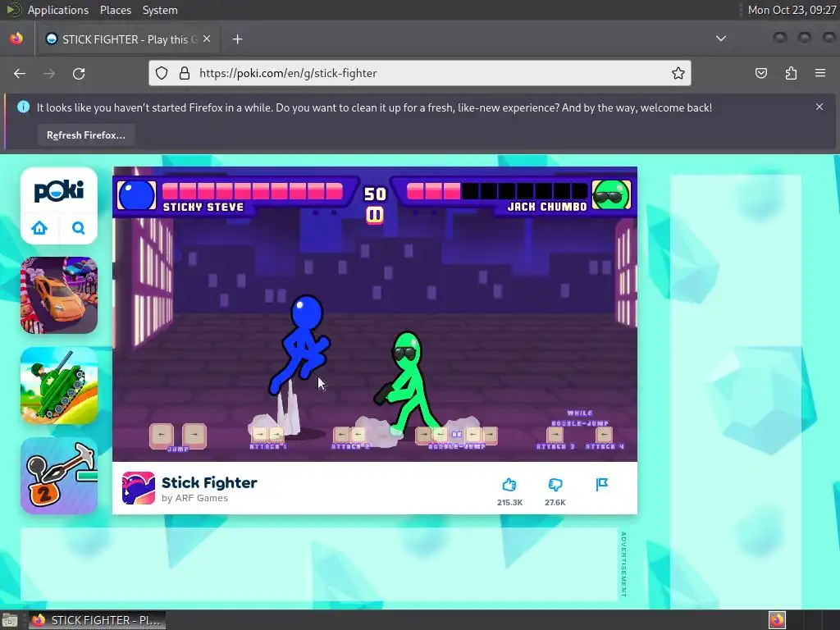This screenshot has width=840, height=630.
Task: Open the orange car racing game thumbnail
Action: click(59, 295)
